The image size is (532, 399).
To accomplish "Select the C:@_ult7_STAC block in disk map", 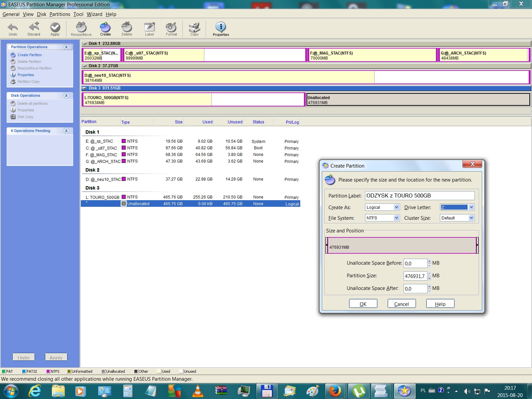I will click(214, 55).
